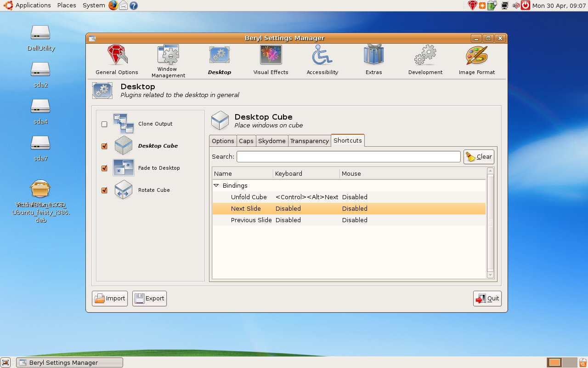The height and width of the screenshot is (368, 588).
Task: Sort by the Name column header
Action: coord(243,173)
